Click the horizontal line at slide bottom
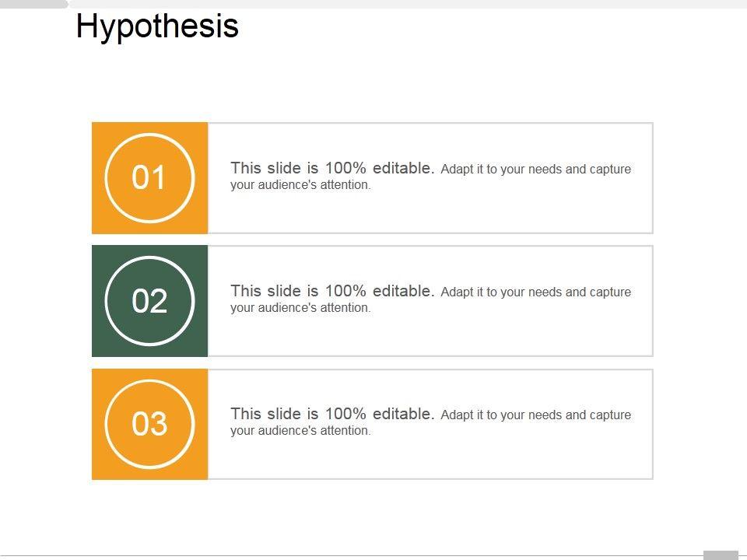Image resolution: width=747 pixels, height=560 pixels. click(x=350, y=556)
